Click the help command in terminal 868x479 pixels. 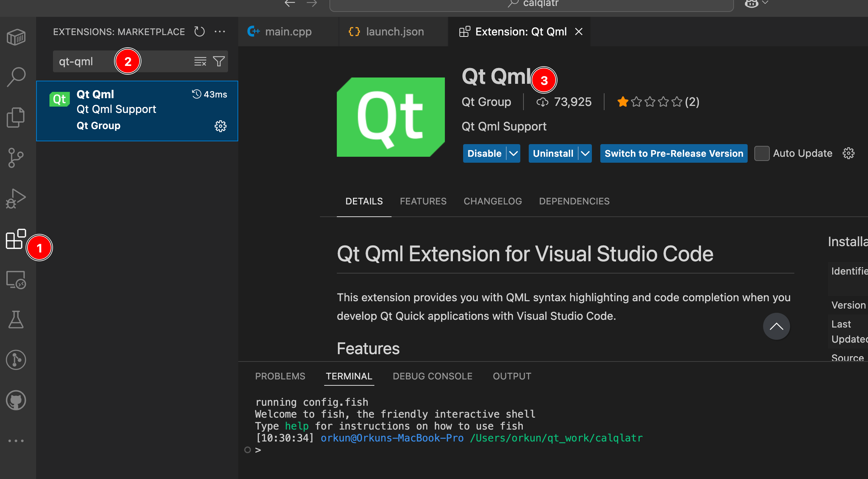click(x=296, y=426)
